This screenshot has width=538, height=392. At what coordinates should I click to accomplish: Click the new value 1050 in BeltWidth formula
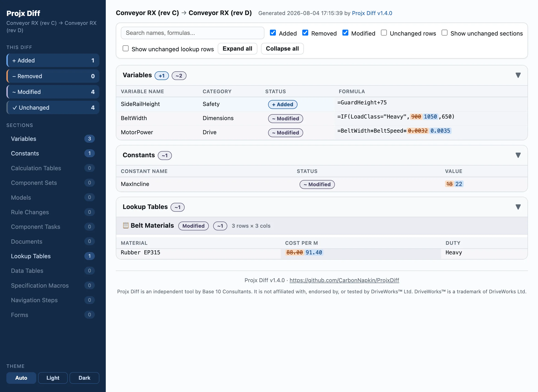pos(430,116)
